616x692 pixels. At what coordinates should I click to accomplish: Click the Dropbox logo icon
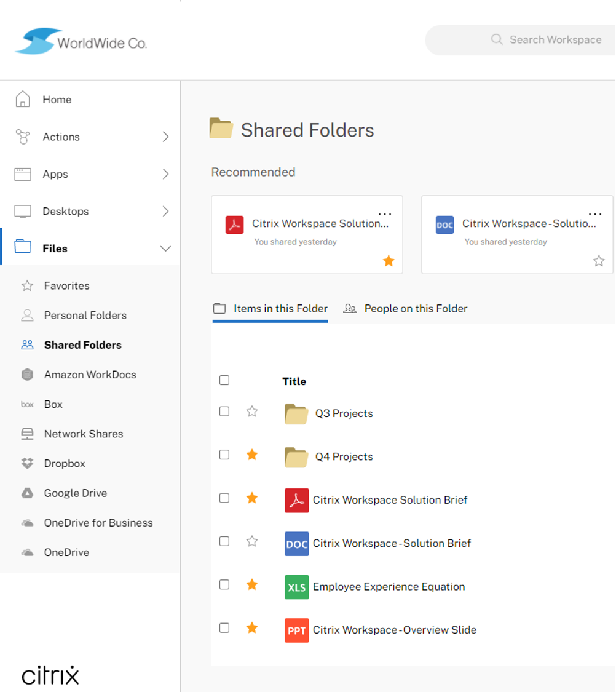[x=27, y=463]
